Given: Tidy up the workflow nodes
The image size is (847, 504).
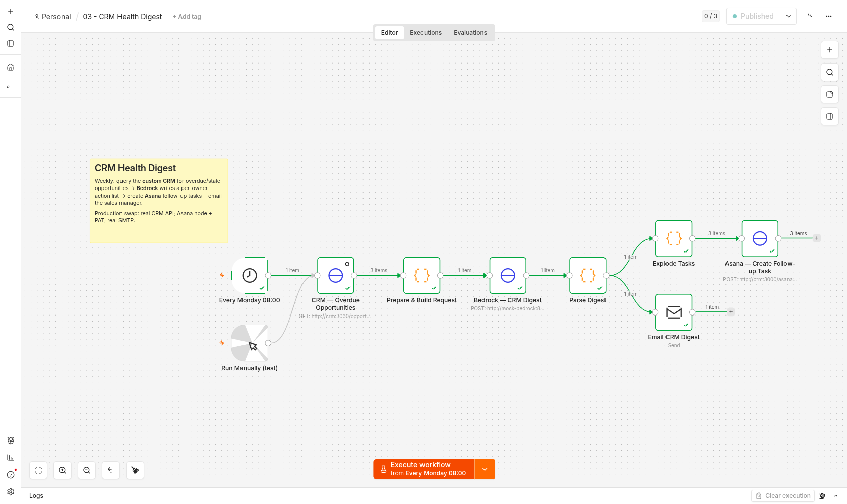Looking at the screenshot, I should (135, 470).
